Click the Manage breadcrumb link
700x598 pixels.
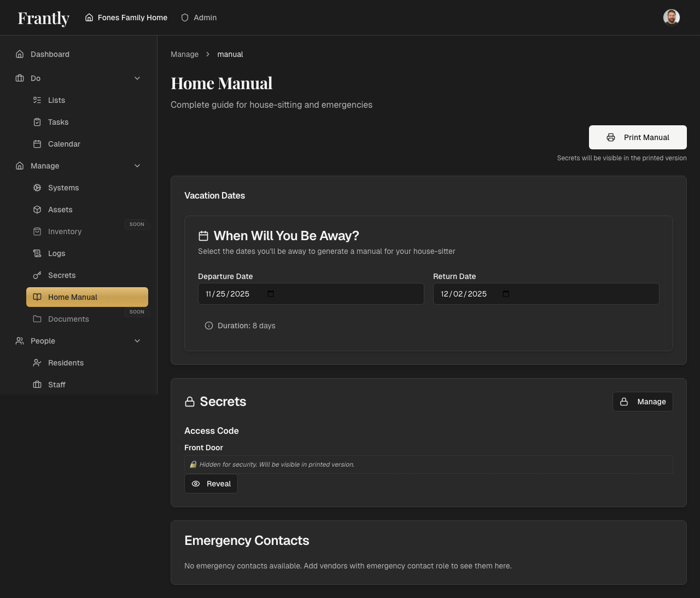pyautogui.click(x=184, y=54)
